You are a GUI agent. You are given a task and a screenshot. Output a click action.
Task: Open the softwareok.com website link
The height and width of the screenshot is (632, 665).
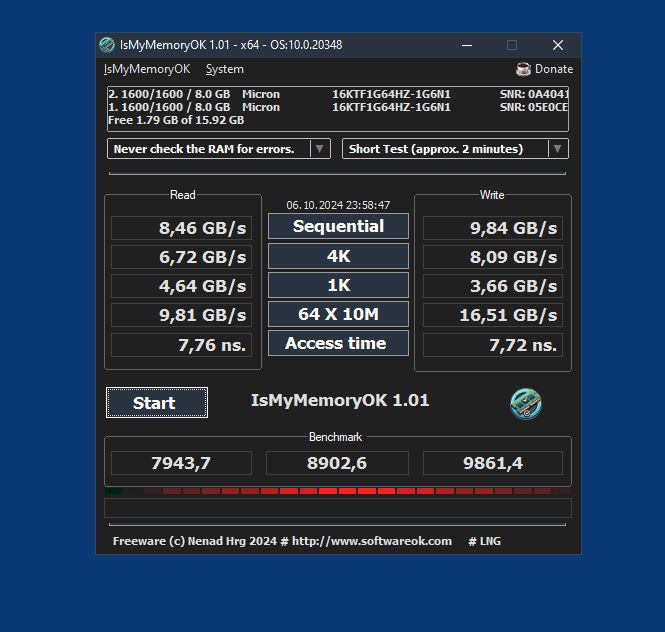371,541
